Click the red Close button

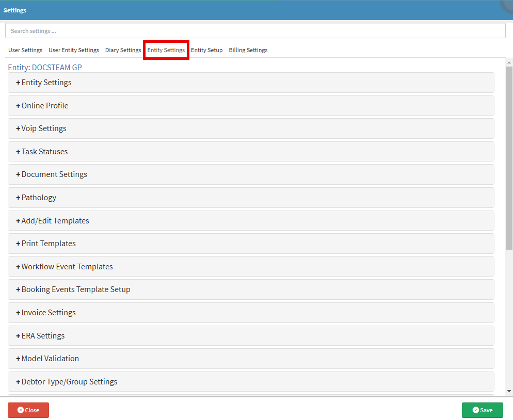[x=28, y=410]
